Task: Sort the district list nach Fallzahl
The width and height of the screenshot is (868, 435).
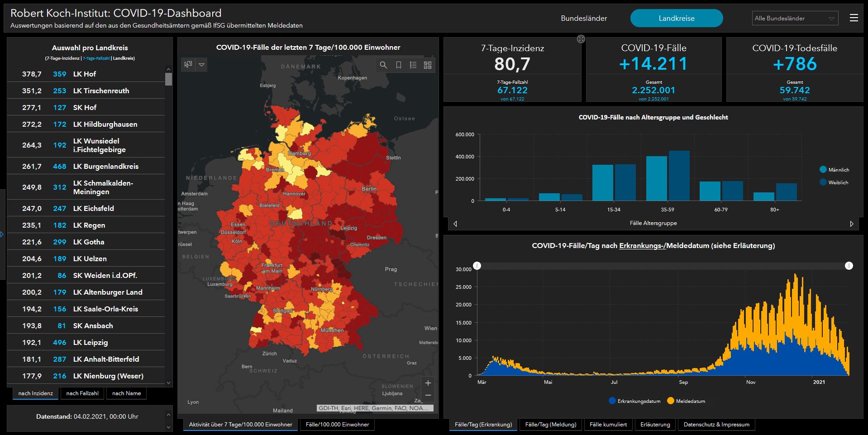Action: click(x=82, y=393)
